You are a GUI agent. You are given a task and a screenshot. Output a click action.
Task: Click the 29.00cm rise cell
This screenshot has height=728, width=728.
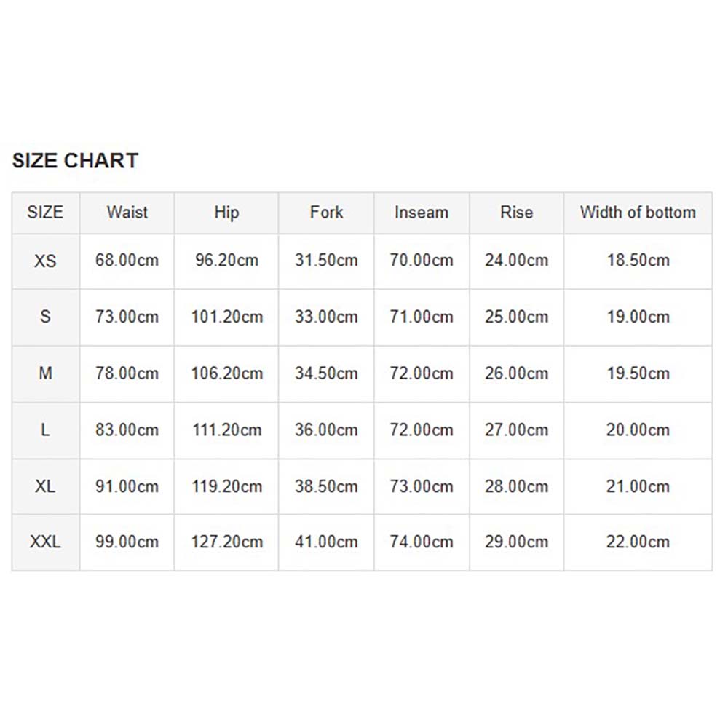pos(517,542)
